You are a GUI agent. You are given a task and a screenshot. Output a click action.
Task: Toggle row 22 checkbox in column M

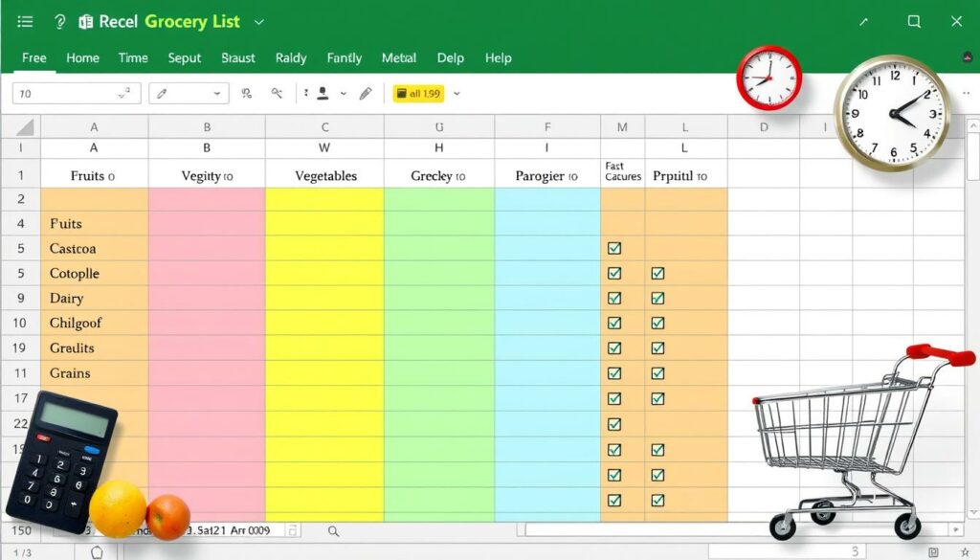614,424
